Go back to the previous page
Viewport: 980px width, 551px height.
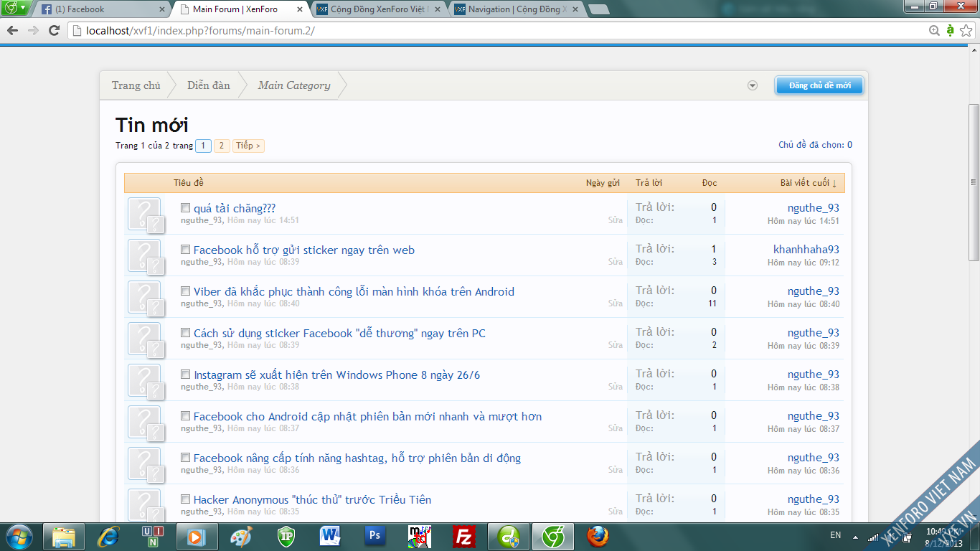coord(12,30)
